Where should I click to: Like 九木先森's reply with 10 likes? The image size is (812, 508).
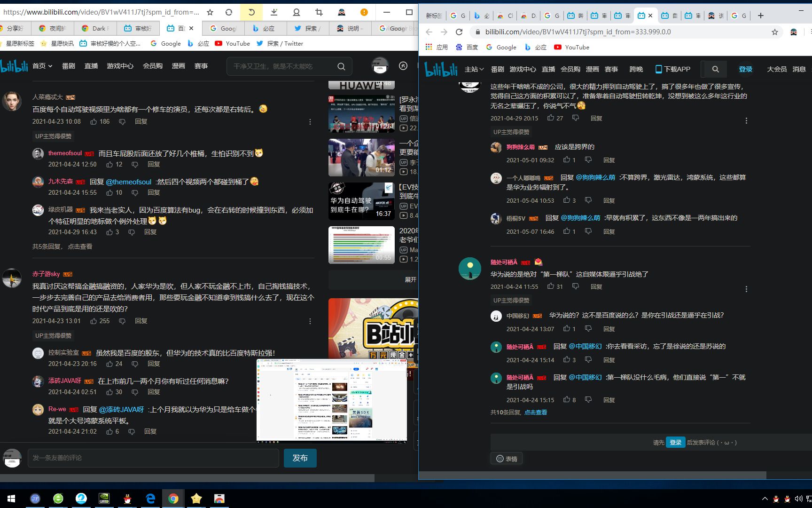tap(109, 192)
